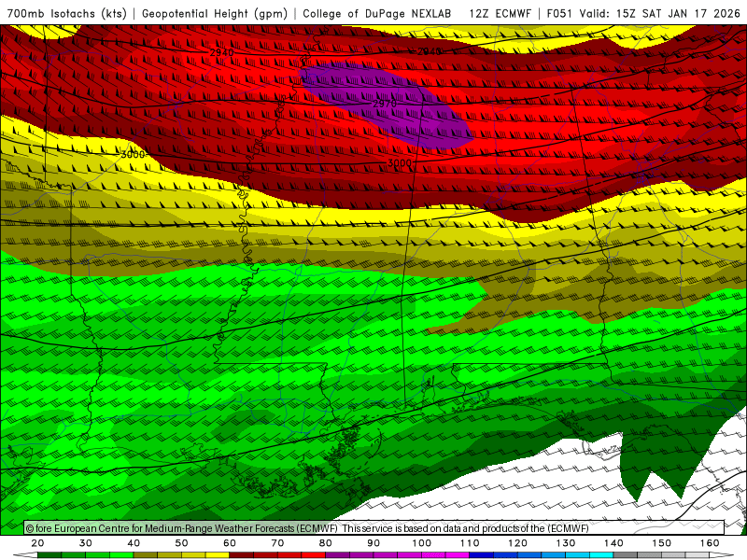Click the '700mb Isotachs (kts)' title text
This screenshot has height=560, width=747.
67,14
